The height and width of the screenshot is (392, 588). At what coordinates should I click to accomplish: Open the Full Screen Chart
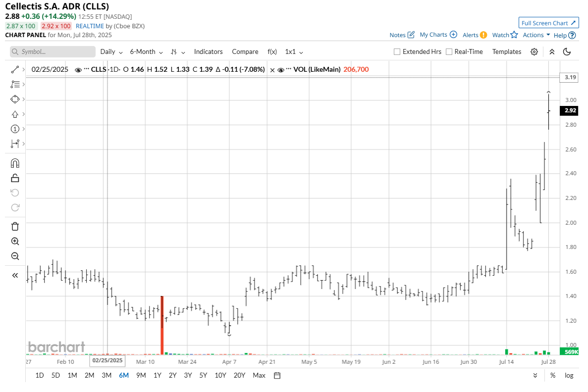click(x=549, y=23)
